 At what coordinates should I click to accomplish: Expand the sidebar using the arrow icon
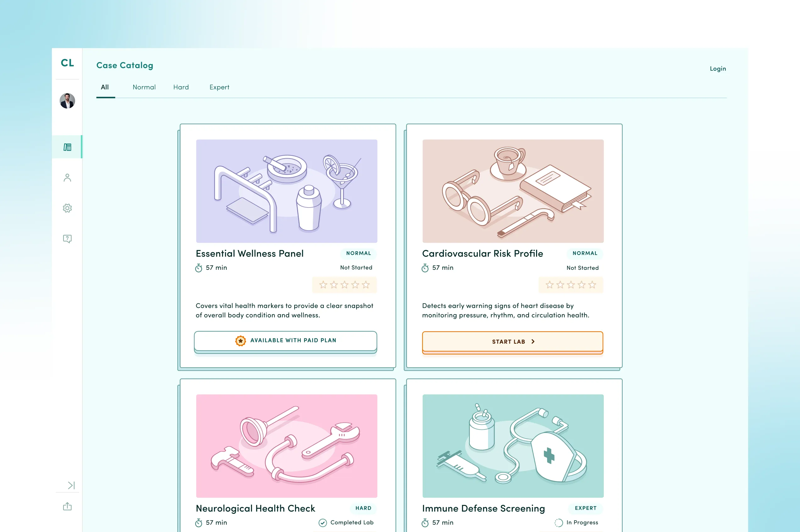(x=71, y=485)
